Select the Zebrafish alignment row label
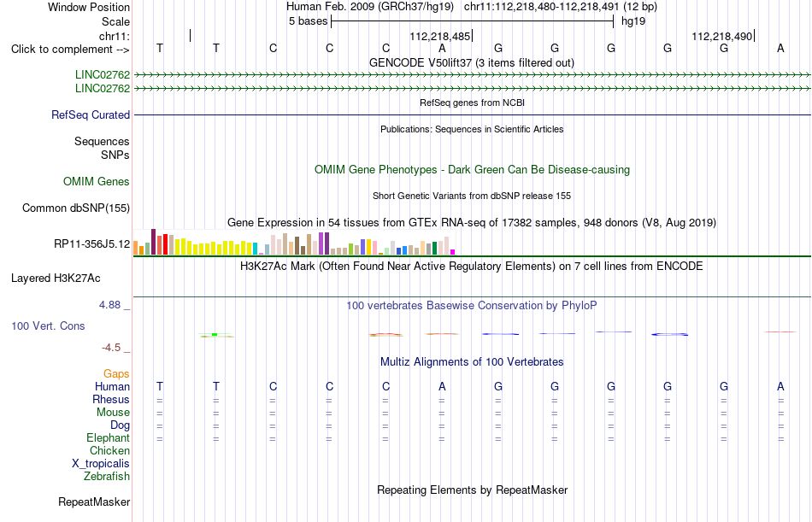Image resolution: width=812 pixels, height=522 pixels. coord(107,477)
